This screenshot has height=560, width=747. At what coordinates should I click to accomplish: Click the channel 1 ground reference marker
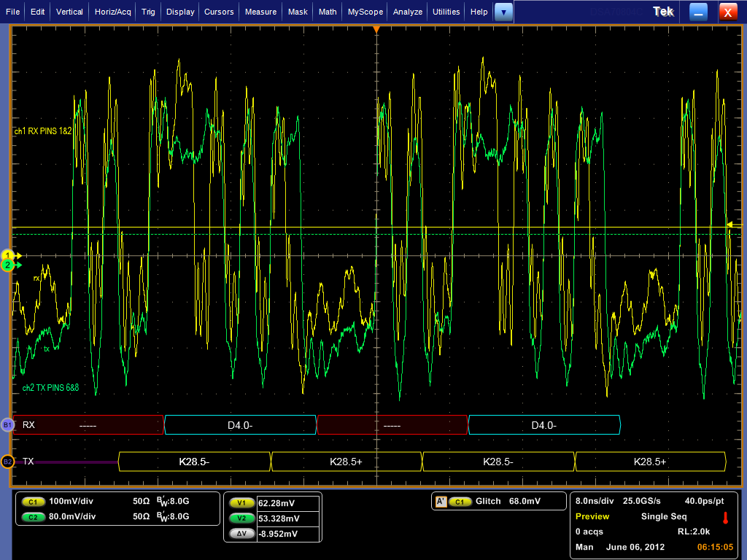9,255
